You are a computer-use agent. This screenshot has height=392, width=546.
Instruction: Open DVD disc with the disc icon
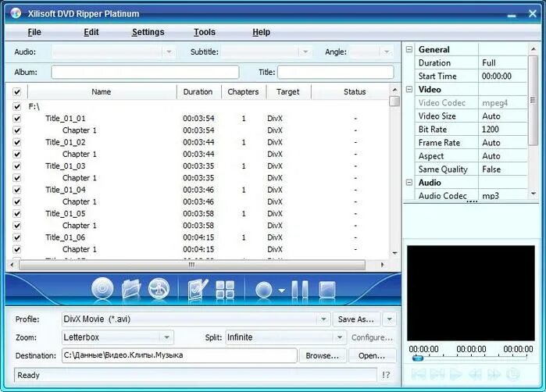pyautogui.click(x=102, y=289)
